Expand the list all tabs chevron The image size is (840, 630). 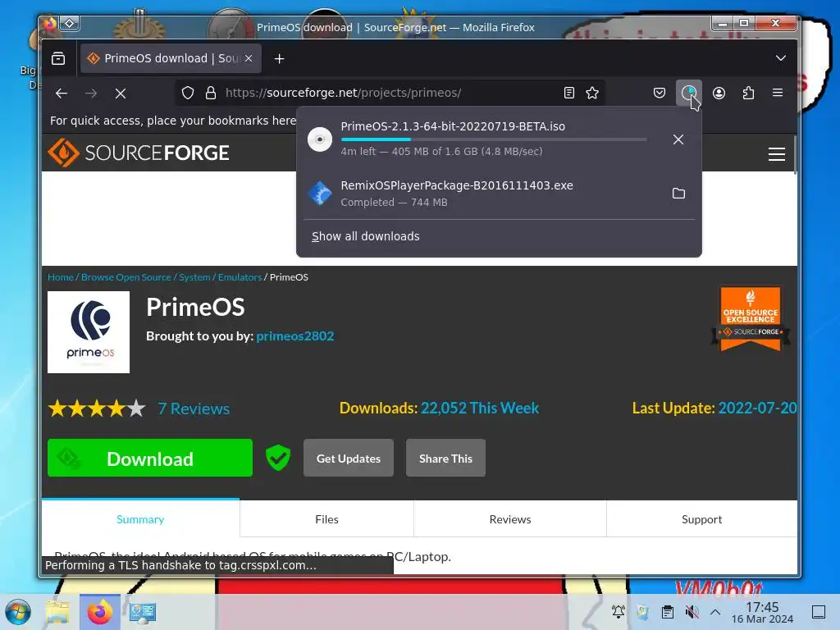point(781,58)
